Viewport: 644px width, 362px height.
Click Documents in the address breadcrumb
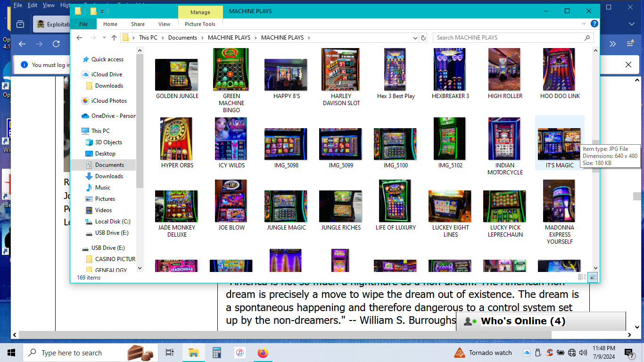(182, 38)
